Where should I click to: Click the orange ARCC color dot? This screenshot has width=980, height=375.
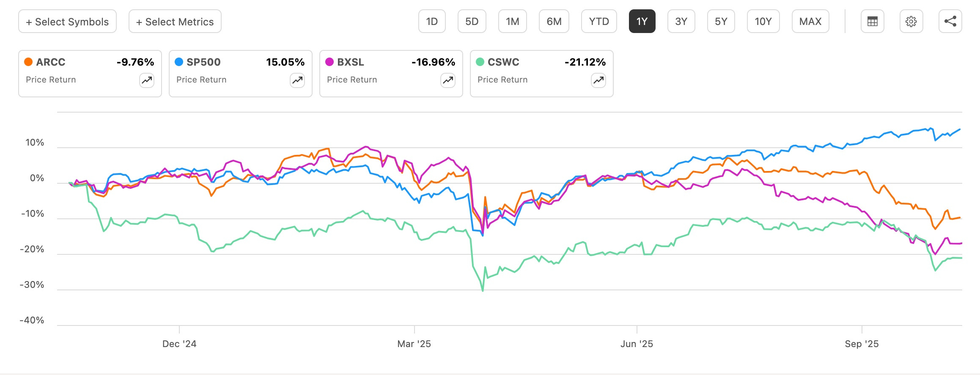tap(28, 62)
